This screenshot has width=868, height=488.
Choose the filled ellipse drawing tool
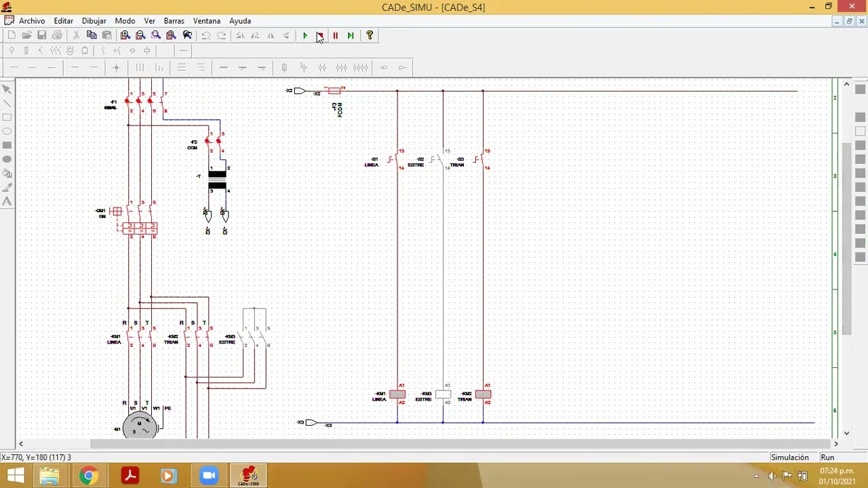pos(7,159)
